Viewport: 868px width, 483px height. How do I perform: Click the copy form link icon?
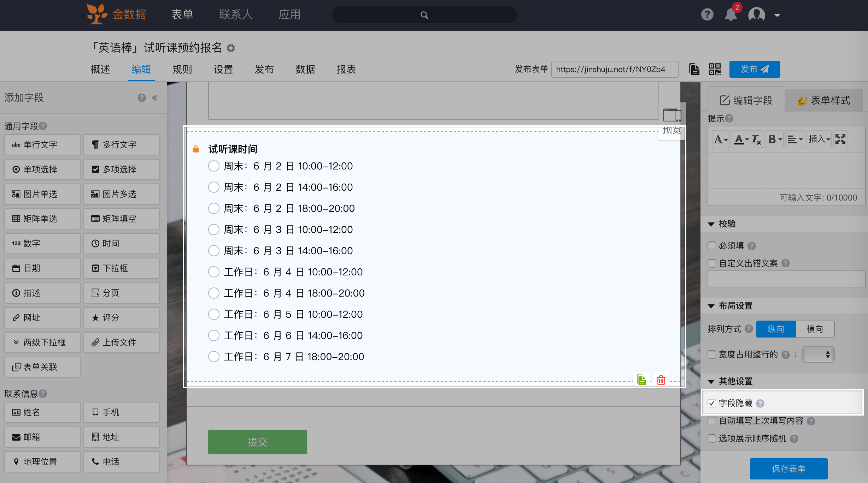coord(694,69)
